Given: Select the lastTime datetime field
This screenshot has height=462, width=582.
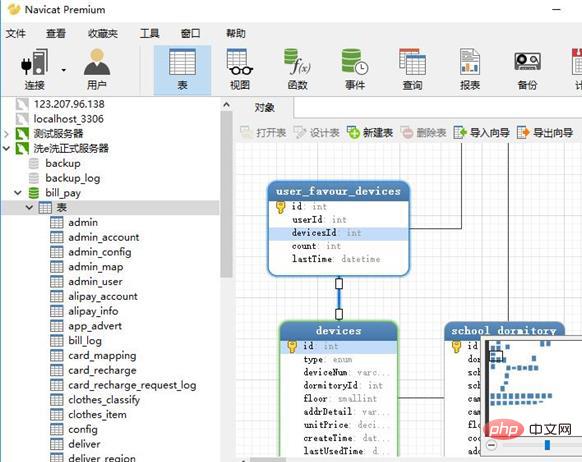Looking at the screenshot, I should (x=336, y=259).
